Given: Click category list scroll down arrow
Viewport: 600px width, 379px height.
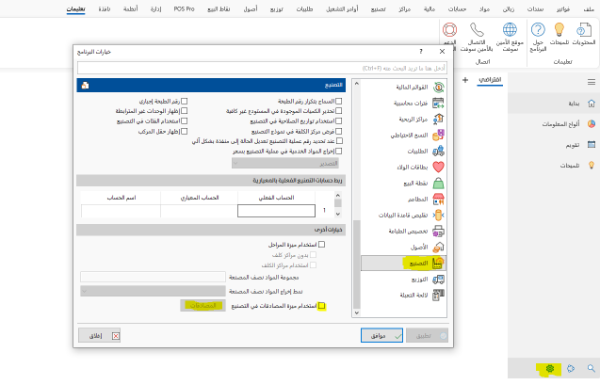Looking at the screenshot, I should click(x=356, y=313).
